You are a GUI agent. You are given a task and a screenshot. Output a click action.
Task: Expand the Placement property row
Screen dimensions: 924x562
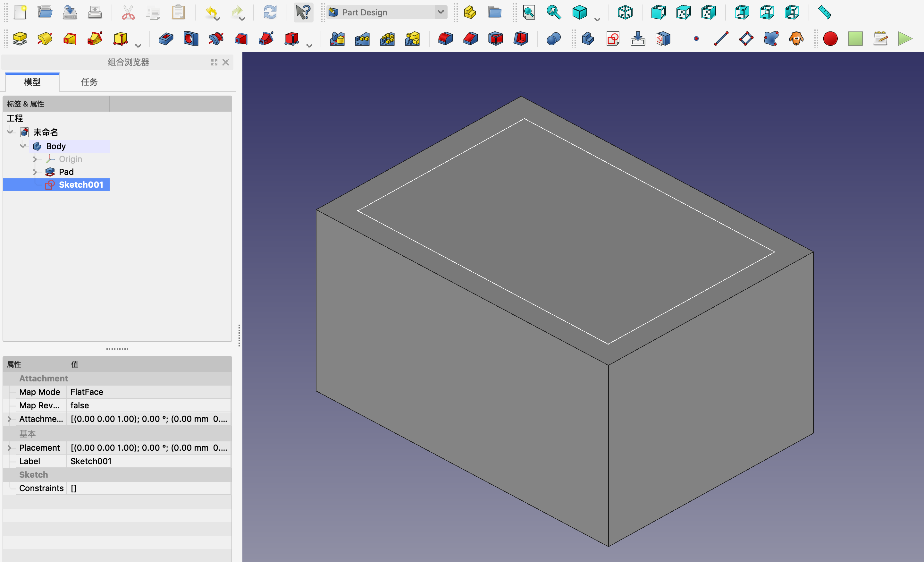[9, 447]
